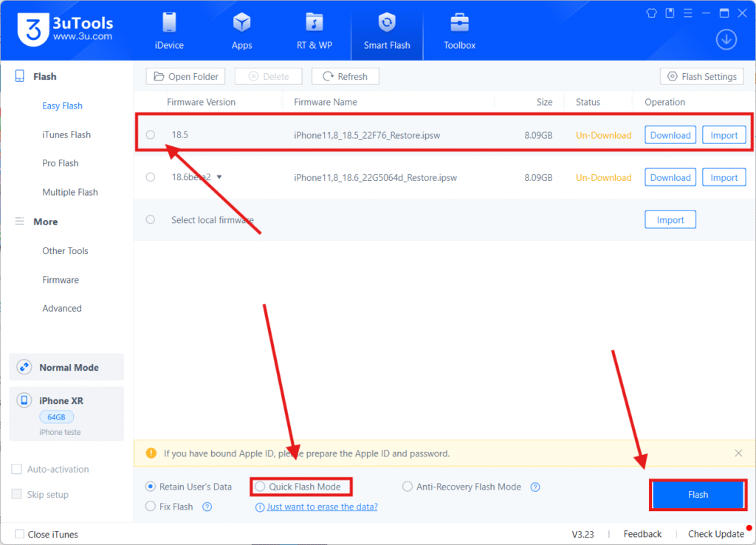Open Advanced in sidebar
This screenshot has height=545, width=756.
coord(62,308)
